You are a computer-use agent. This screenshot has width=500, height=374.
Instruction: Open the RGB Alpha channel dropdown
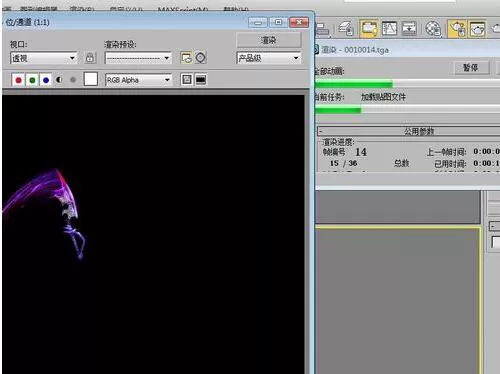139,80
